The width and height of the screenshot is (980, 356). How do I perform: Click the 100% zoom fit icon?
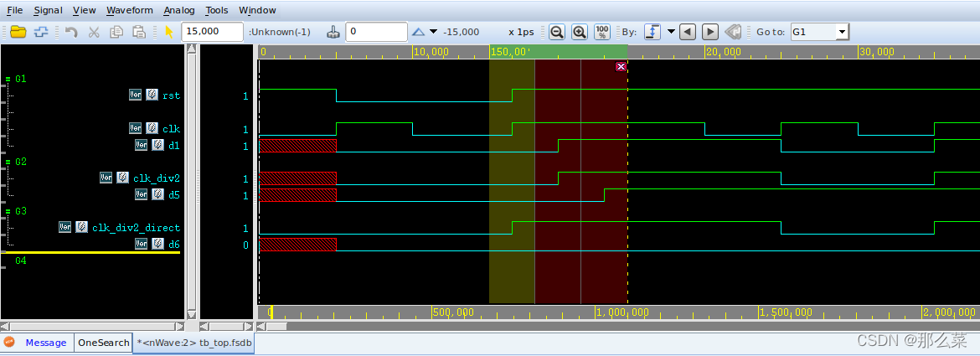[x=602, y=32]
